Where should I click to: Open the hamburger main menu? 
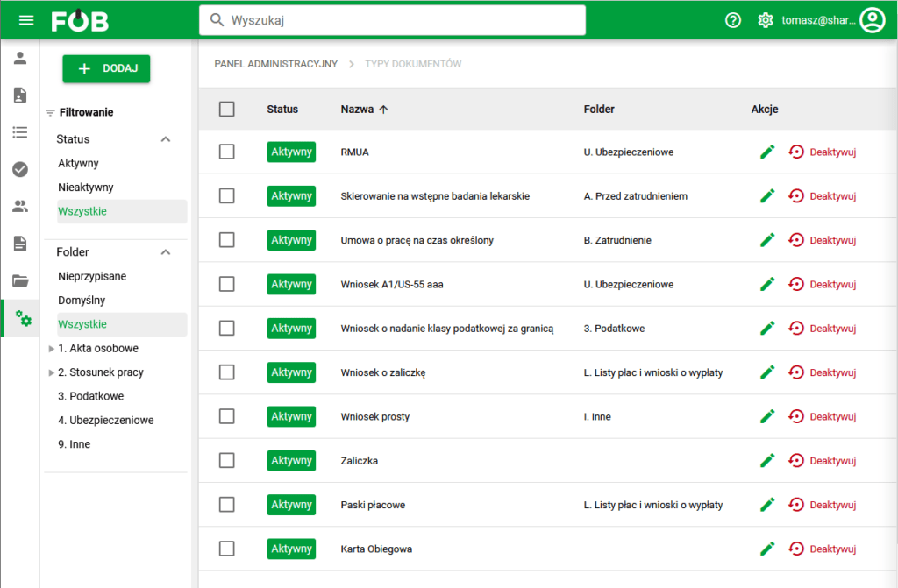pyautogui.click(x=26, y=21)
